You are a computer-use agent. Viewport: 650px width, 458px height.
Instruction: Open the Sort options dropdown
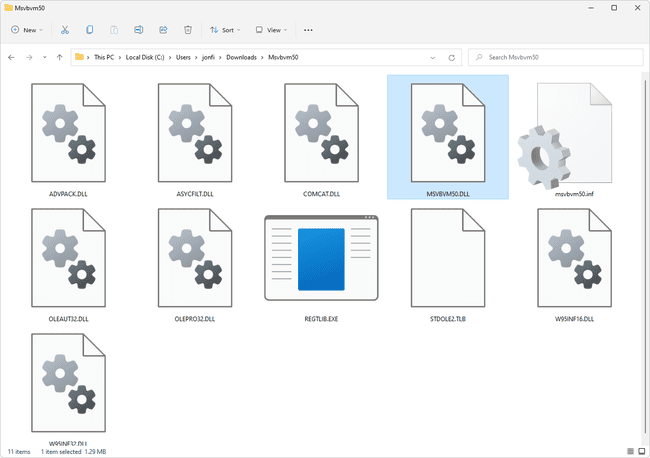click(225, 30)
